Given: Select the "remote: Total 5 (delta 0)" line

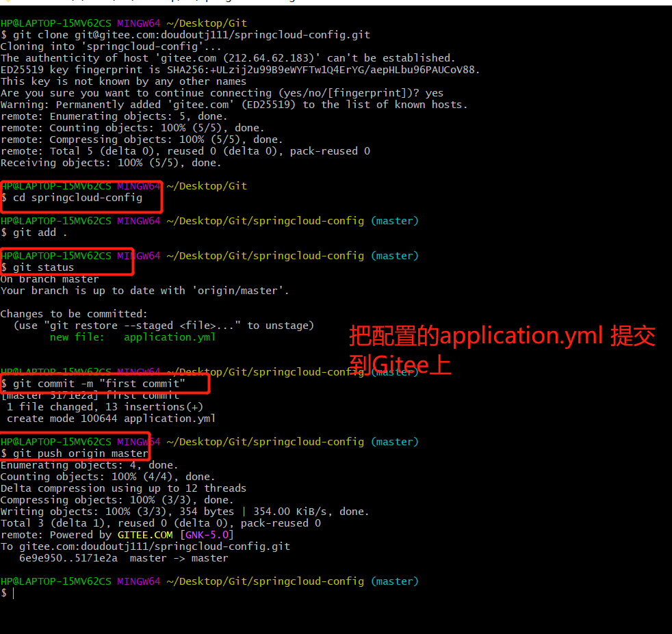Looking at the screenshot, I should [x=185, y=150].
